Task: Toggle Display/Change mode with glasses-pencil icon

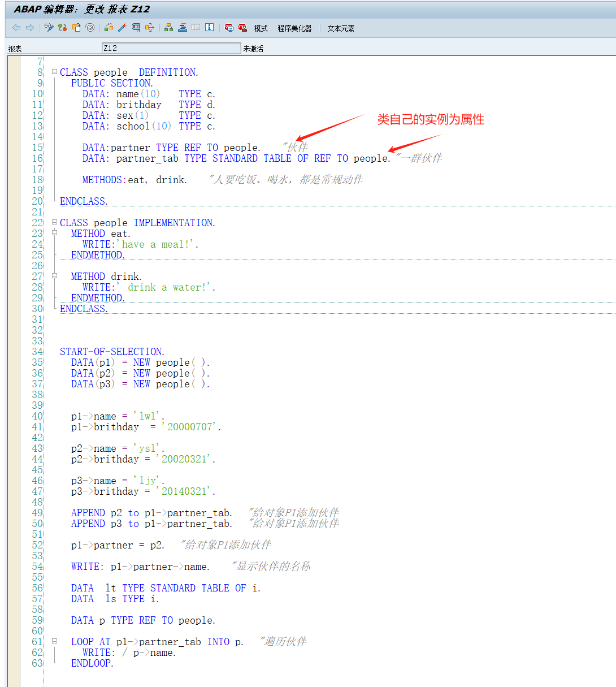Action: [49, 27]
